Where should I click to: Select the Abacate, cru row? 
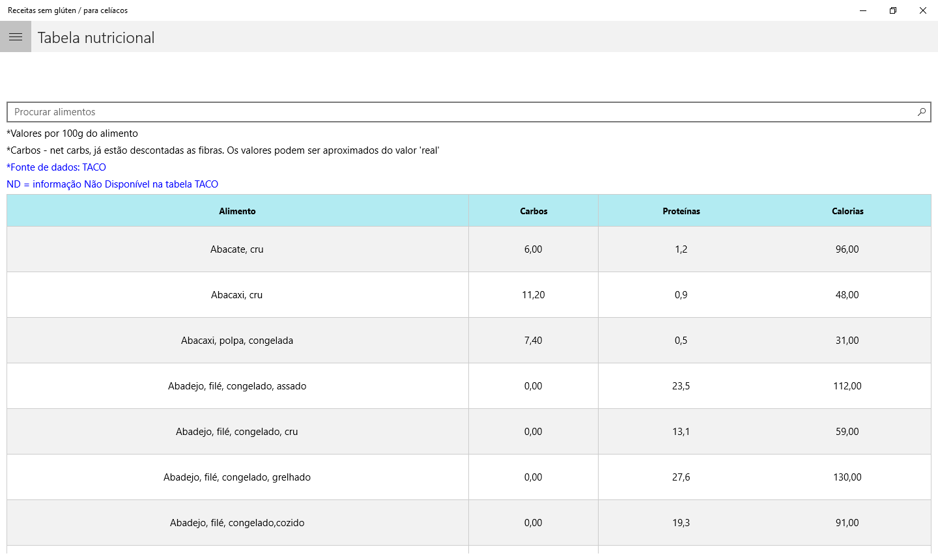(237, 249)
